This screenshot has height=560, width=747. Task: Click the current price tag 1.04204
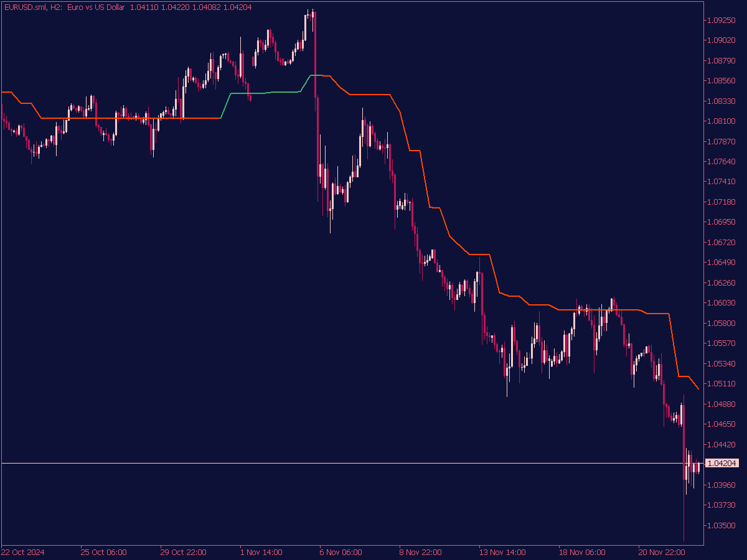[722, 463]
